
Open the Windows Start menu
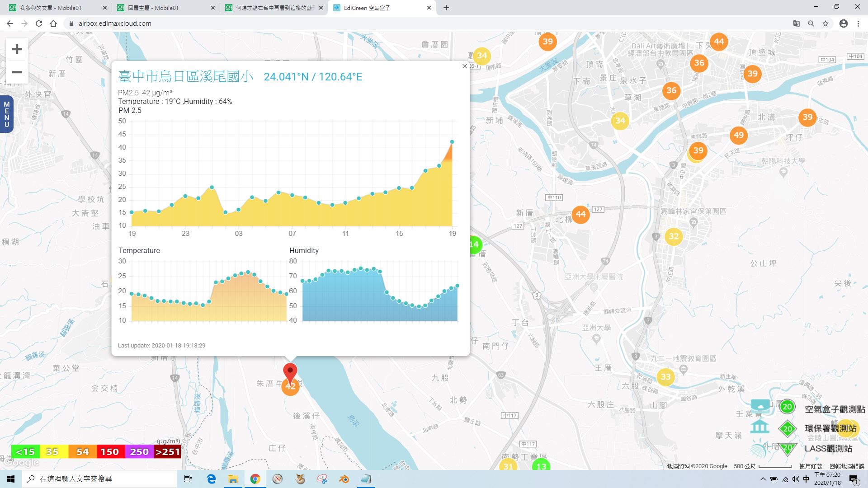coord(11,479)
